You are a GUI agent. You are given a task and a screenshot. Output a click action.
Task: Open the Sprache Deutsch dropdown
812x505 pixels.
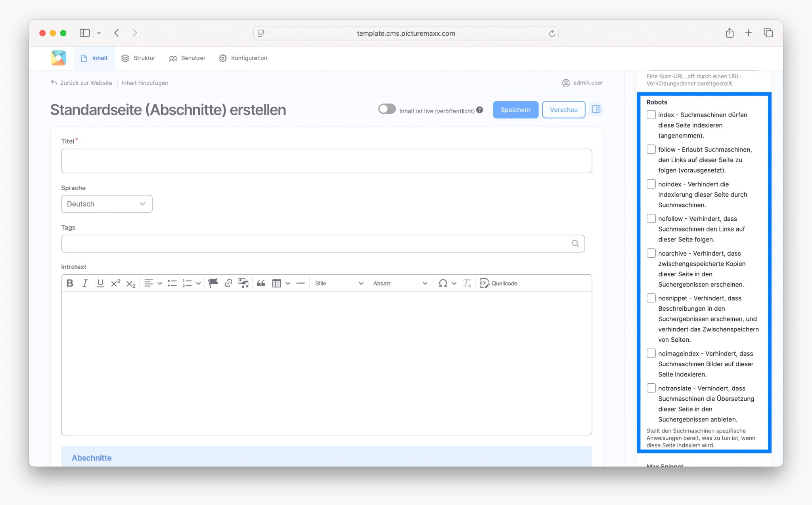107,204
